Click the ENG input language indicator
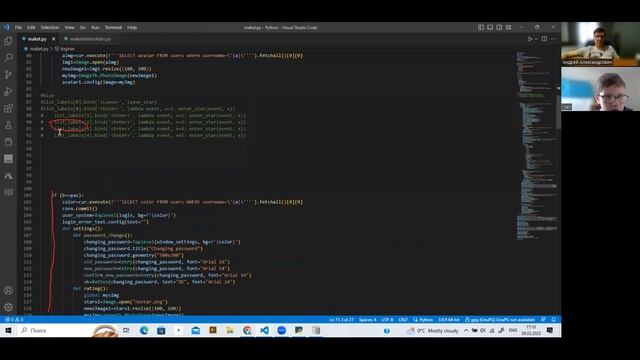This screenshot has width=640, height=360. coord(513,331)
